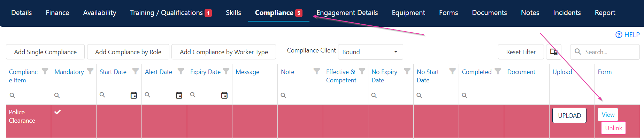Switch to the Incidents tab
644x139 pixels.
(567, 13)
